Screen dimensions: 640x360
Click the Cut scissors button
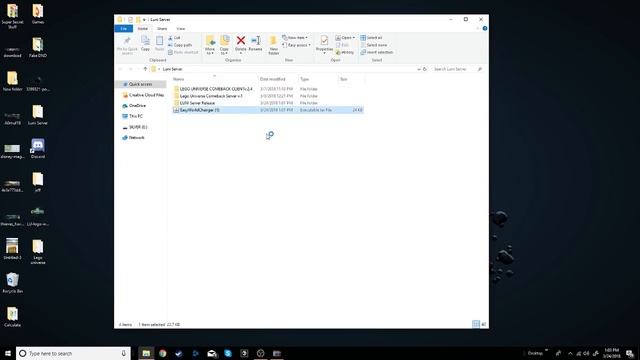pos(175,38)
